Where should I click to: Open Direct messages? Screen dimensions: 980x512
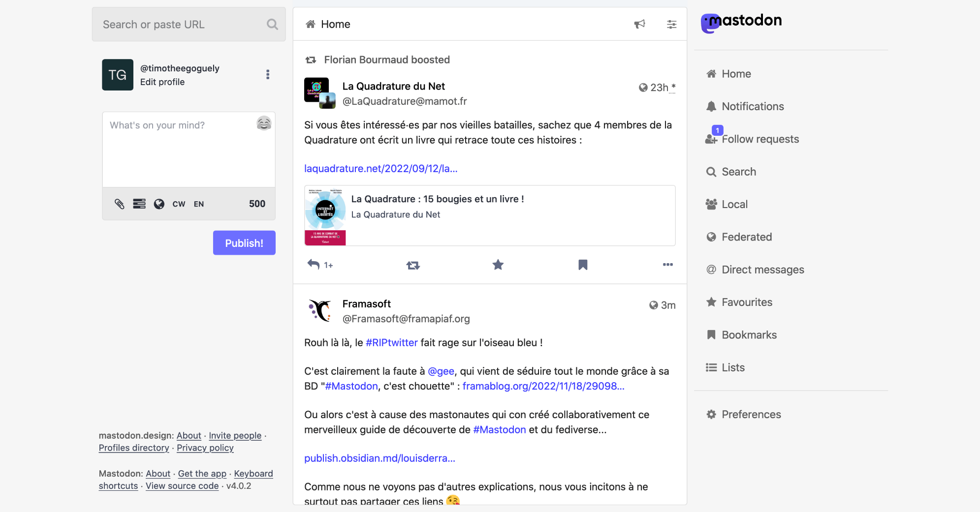click(755, 270)
